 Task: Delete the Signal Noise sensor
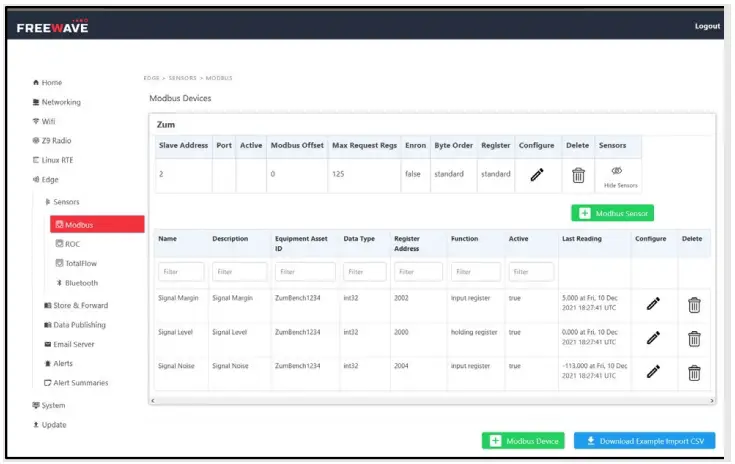pyautogui.click(x=694, y=373)
